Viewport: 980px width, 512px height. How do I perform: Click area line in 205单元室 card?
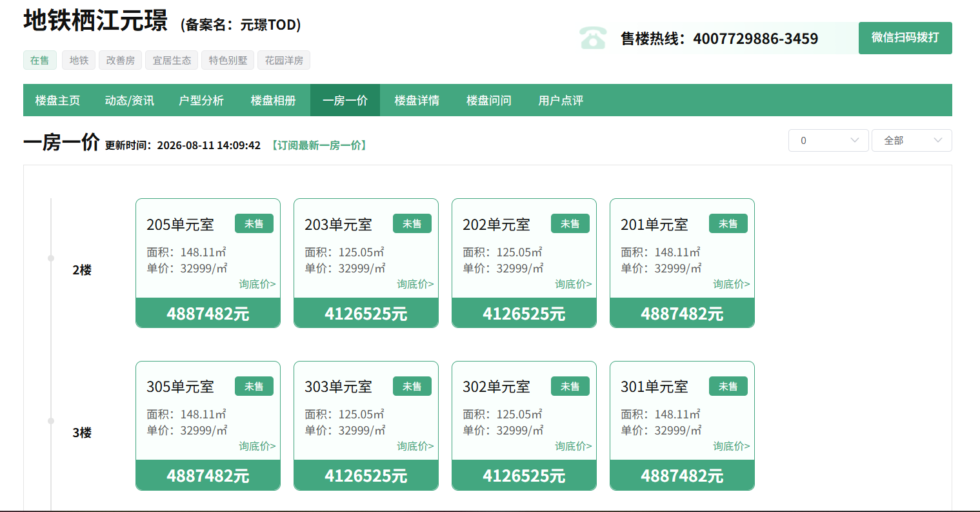(186, 252)
